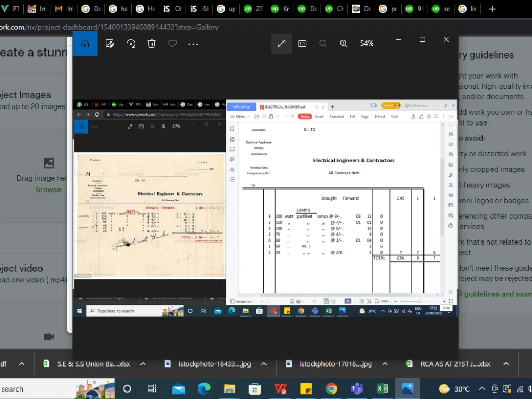532x399 pixels.
Task: Show photo at actual size 1:1
Action: coord(302,44)
